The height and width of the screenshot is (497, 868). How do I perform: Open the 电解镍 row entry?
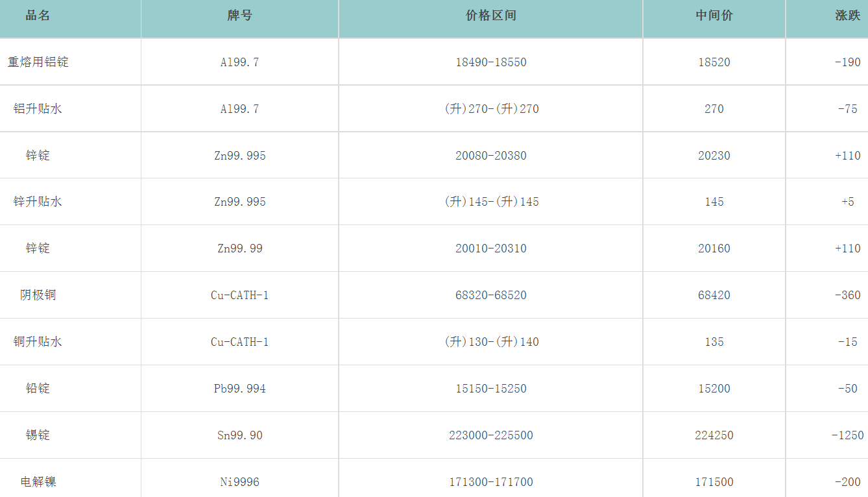pos(38,482)
